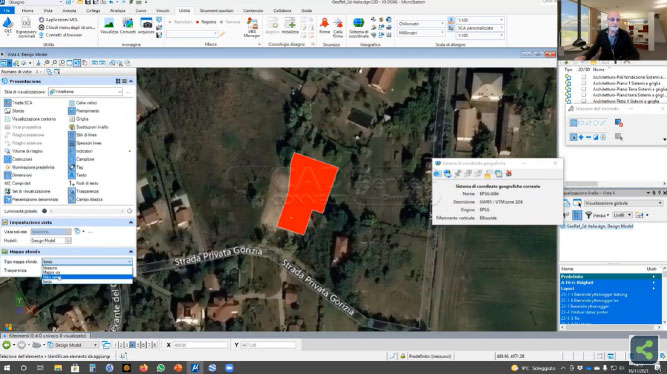Click the share icon at bottom right
Image resolution: width=667 pixels, height=374 pixels.
[644, 350]
